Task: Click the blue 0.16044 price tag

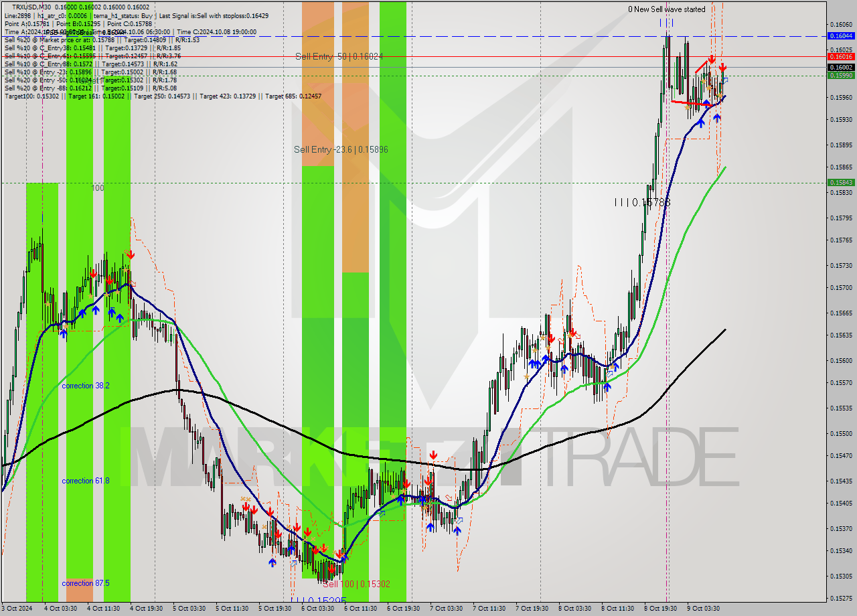Action: coord(841,35)
